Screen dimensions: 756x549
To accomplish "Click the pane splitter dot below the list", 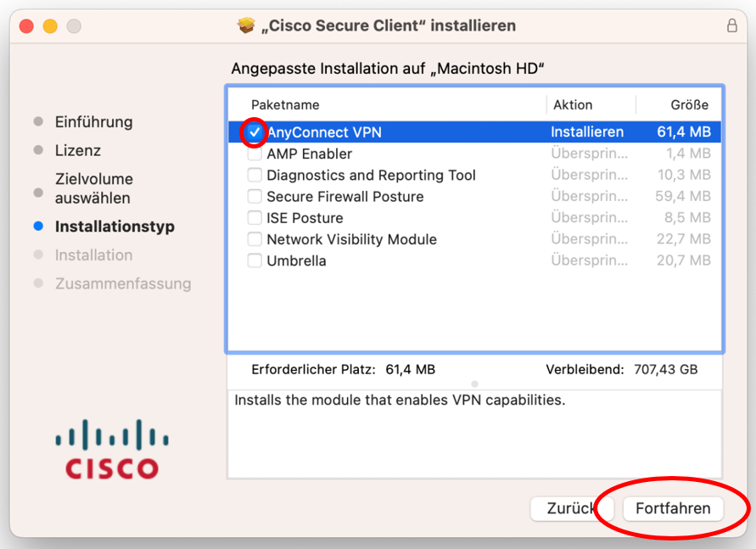I will (474, 384).
